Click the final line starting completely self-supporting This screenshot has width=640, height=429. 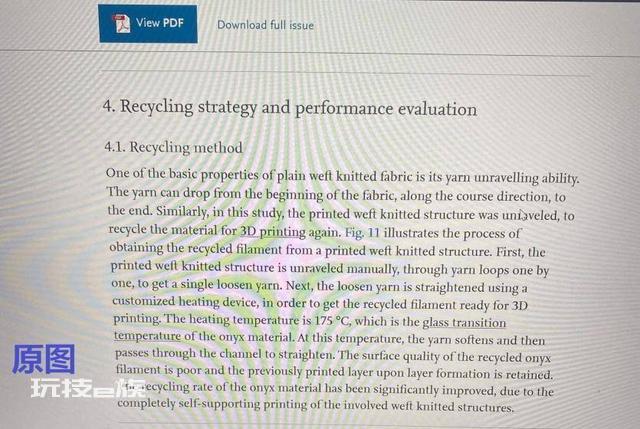[316, 405]
